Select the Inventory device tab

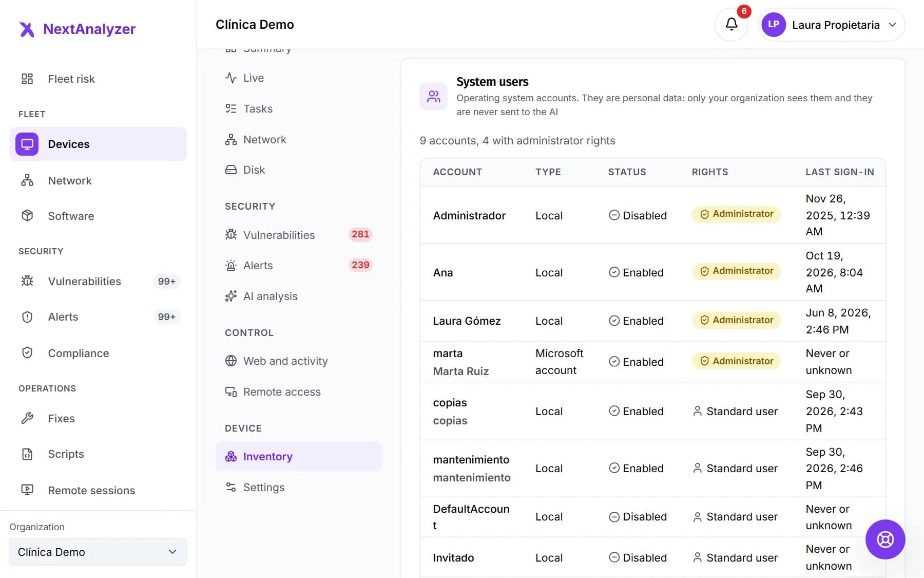tap(298, 456)
